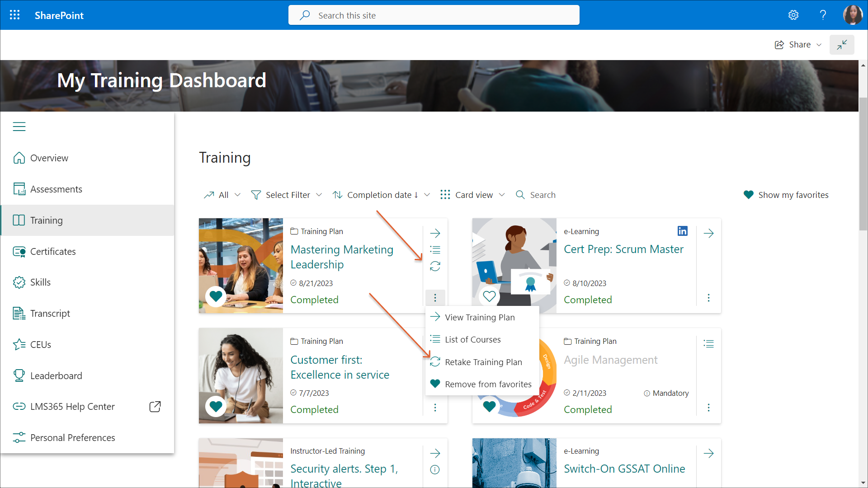Click info icon on Security alerts card
Image resolution: width=868 pixels, height=488 pixels.
(x=435, y=469)
